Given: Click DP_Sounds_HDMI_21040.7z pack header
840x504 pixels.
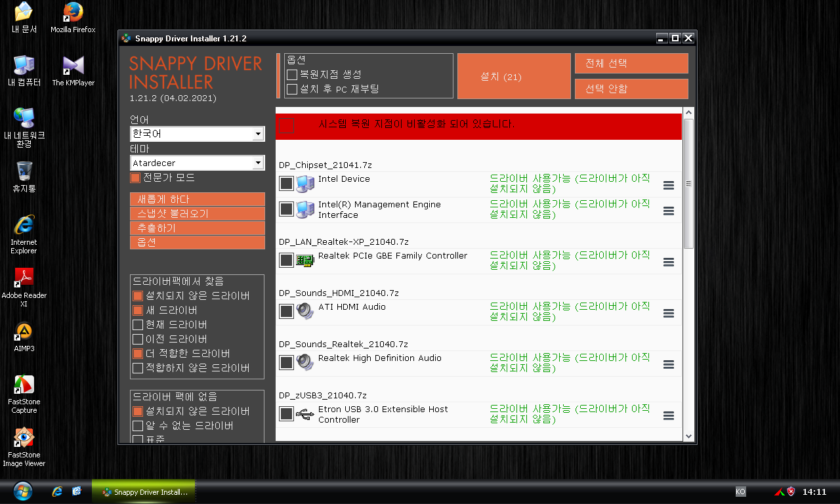Looking at the screenshot, I should 339,293.
